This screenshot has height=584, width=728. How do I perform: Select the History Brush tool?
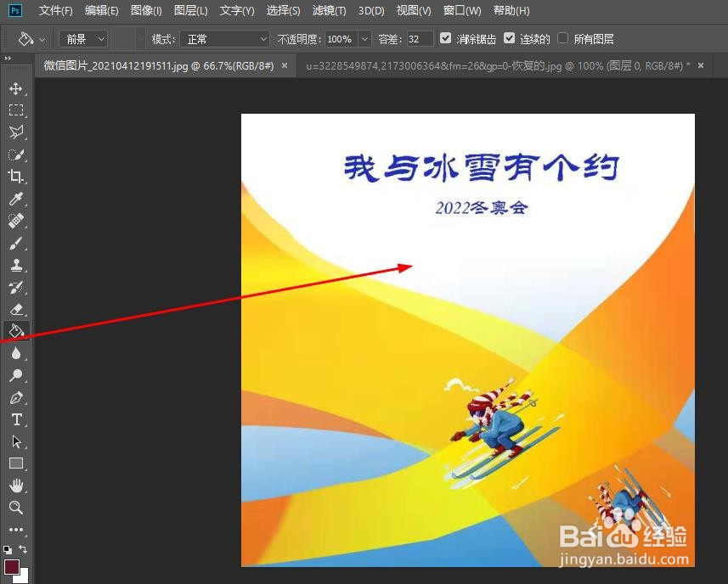(x=16, y=287)
